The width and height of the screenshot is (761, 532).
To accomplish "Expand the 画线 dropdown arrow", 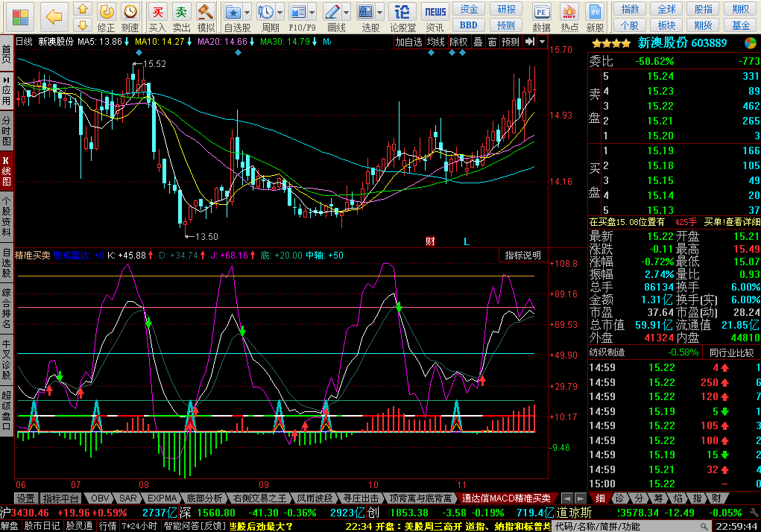I will pyautogui.click(x=346, y=12).
